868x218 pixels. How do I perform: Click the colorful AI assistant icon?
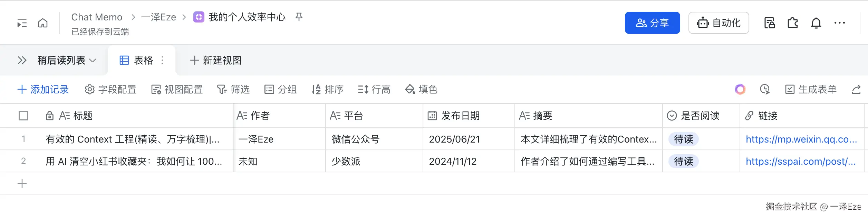[x=740, y=90]
